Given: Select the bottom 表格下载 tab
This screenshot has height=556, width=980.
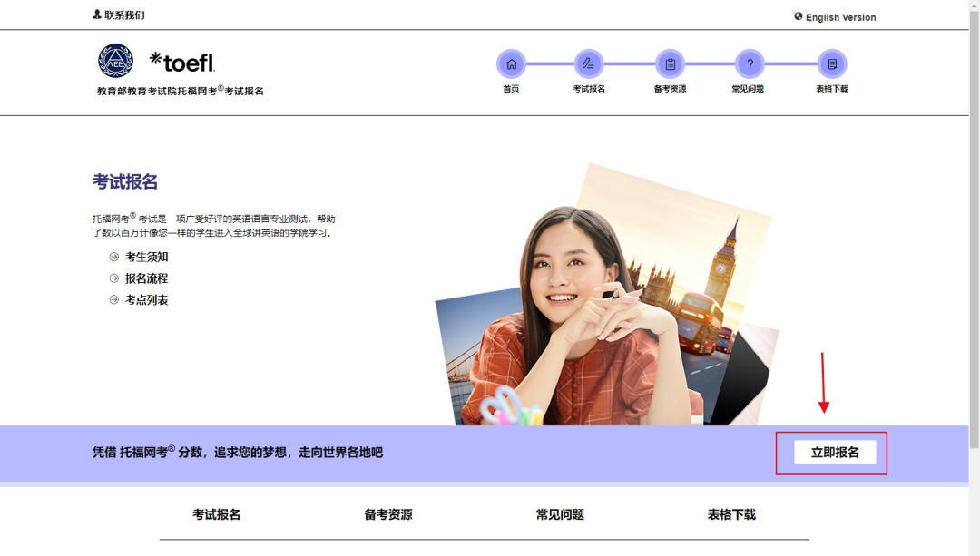Looking at the screenshot, I should [731, 514].
